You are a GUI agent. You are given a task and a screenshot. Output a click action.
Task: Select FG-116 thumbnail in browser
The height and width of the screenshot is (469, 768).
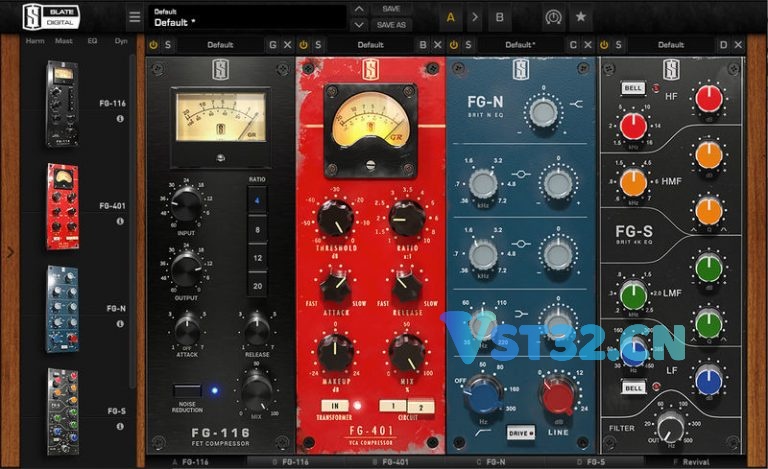point(62,104)
